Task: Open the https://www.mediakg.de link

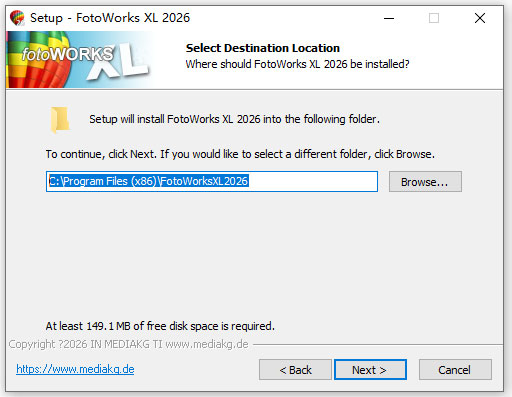Action: 75,369
